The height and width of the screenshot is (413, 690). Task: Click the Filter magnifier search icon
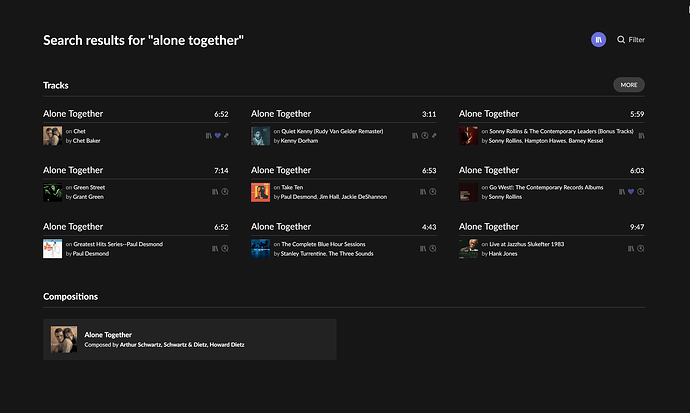[621, 40]
